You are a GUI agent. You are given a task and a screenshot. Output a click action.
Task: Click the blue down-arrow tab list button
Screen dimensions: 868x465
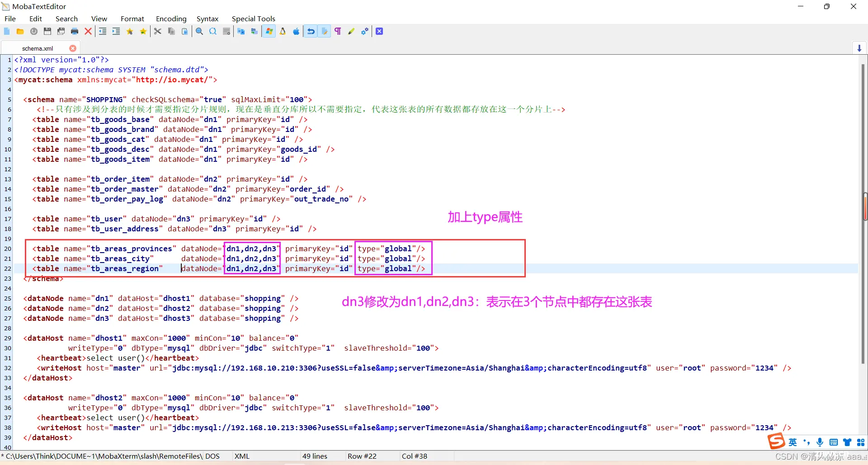click(x=859, y=48)
